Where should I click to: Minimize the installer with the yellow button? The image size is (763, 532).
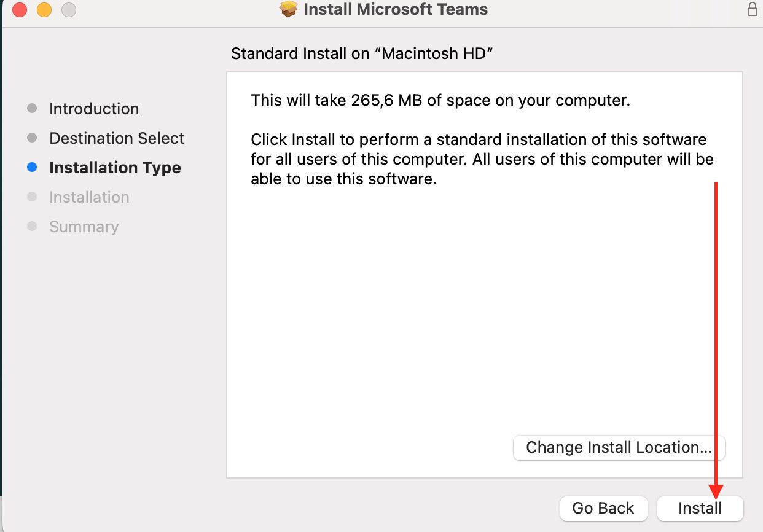coord(44,10)
